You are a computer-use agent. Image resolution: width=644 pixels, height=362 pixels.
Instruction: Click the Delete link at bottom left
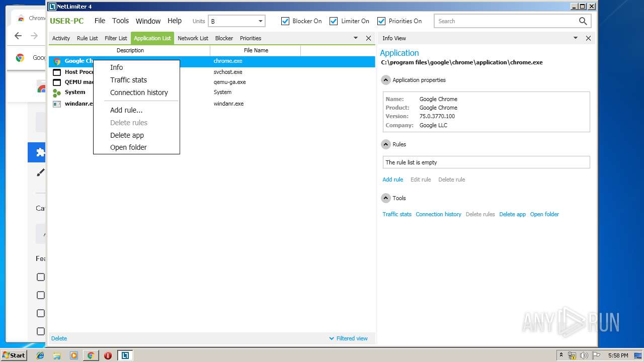59,338
